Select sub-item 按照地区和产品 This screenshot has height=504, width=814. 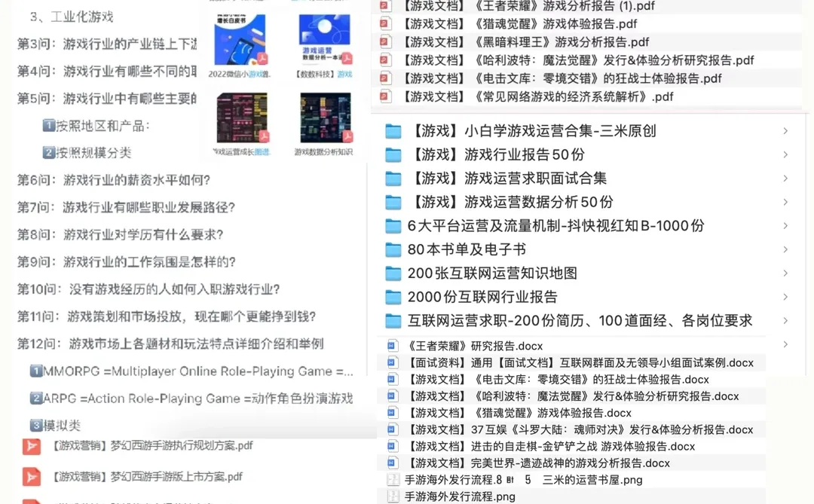(x=96, y=126)
